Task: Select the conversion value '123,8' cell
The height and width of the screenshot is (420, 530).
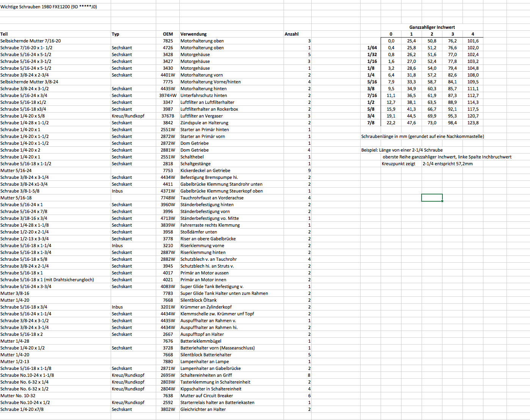Action: (x=473, y=123)
